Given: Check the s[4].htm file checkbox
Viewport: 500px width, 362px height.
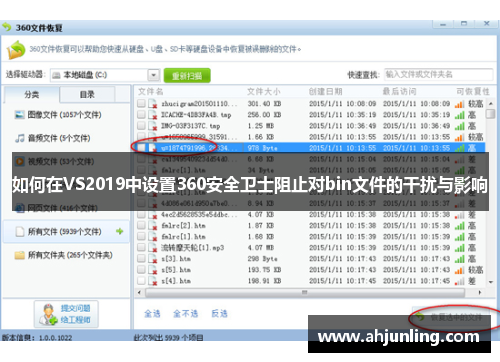Looking at the screenshot, I should click(141, 281).
